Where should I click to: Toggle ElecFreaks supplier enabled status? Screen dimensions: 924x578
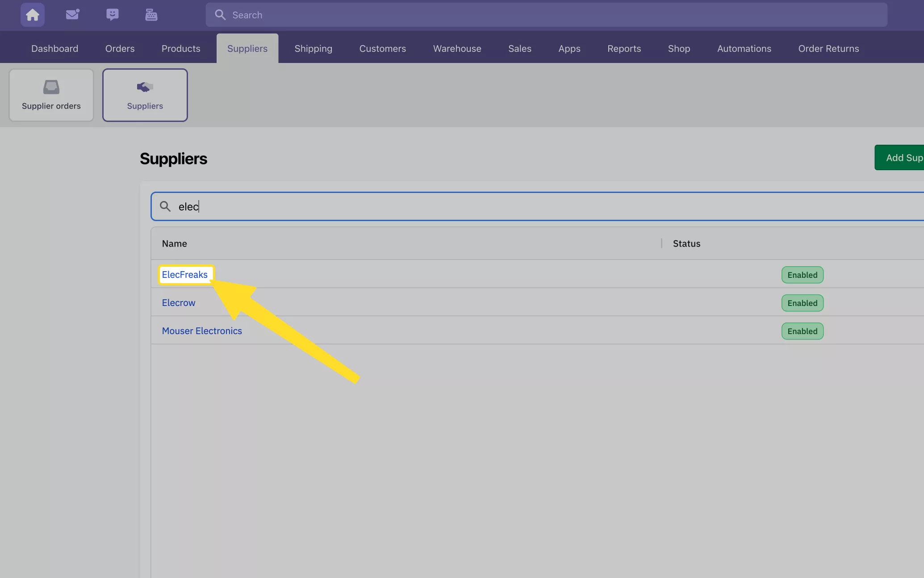[x=802, y=274]
